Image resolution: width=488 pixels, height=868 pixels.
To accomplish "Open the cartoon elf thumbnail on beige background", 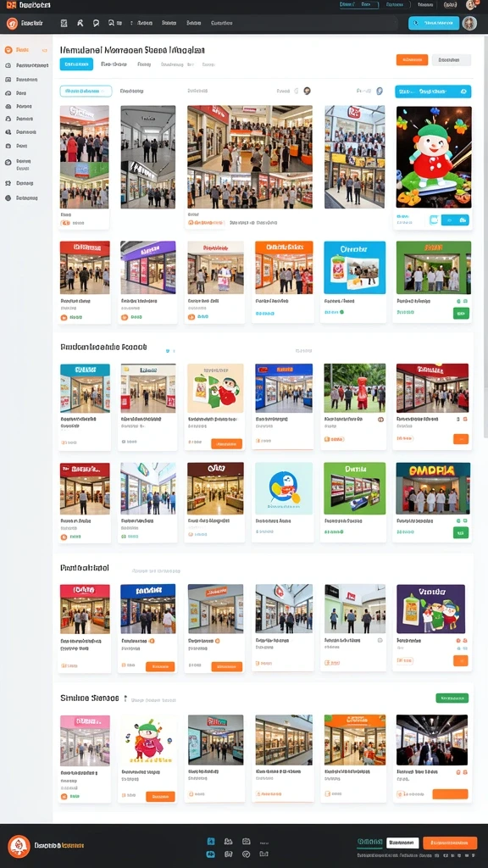I will coord(215,388).
